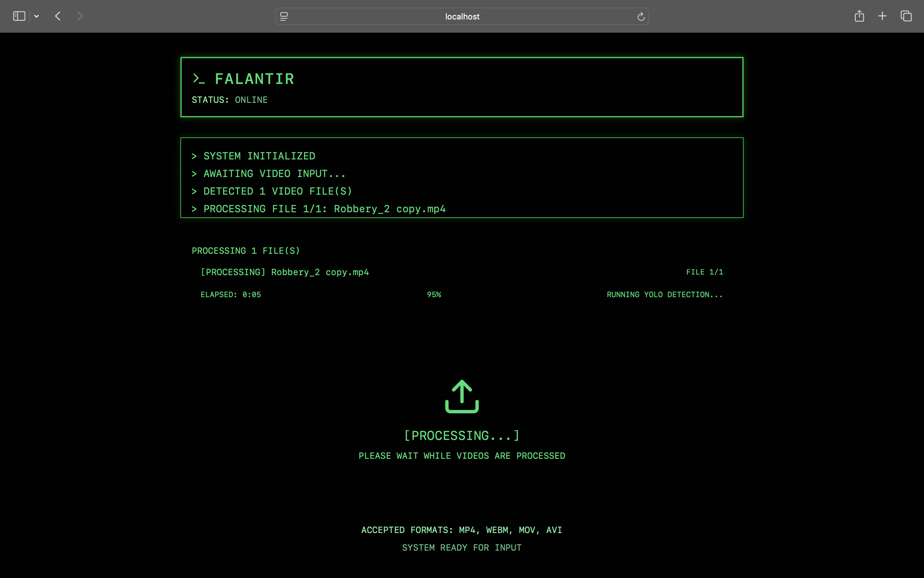Go back with the back arrow

[58, 16]
